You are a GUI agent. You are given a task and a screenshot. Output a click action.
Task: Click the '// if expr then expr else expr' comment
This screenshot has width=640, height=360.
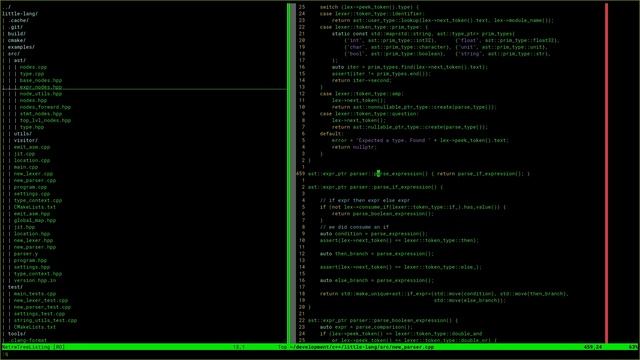pyautogui.click(x=365, y=200)
